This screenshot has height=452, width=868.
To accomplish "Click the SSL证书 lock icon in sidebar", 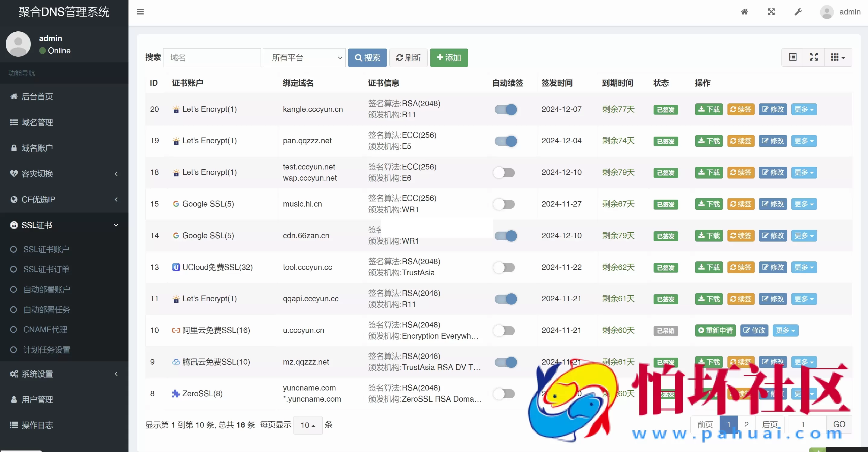I will [14, 225].
